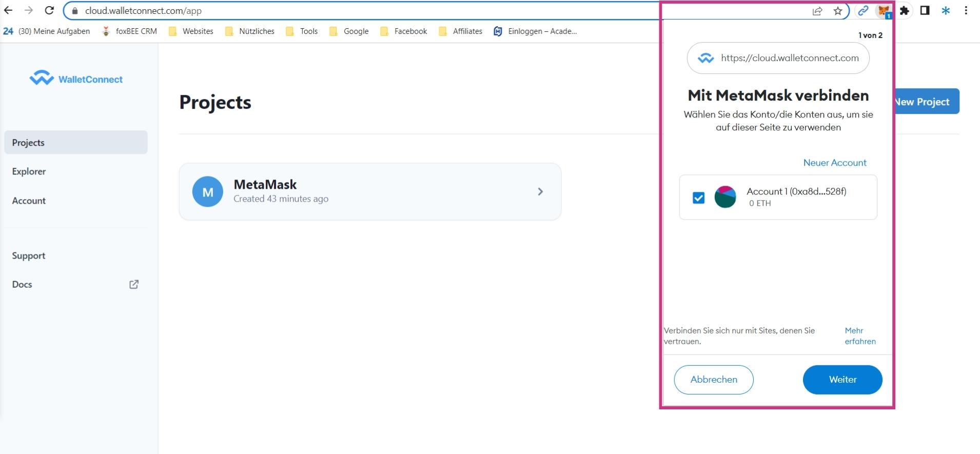Open the Chrome three-dot menu
The height and width of the screenshot is (454, 980).
click(966, 10)
